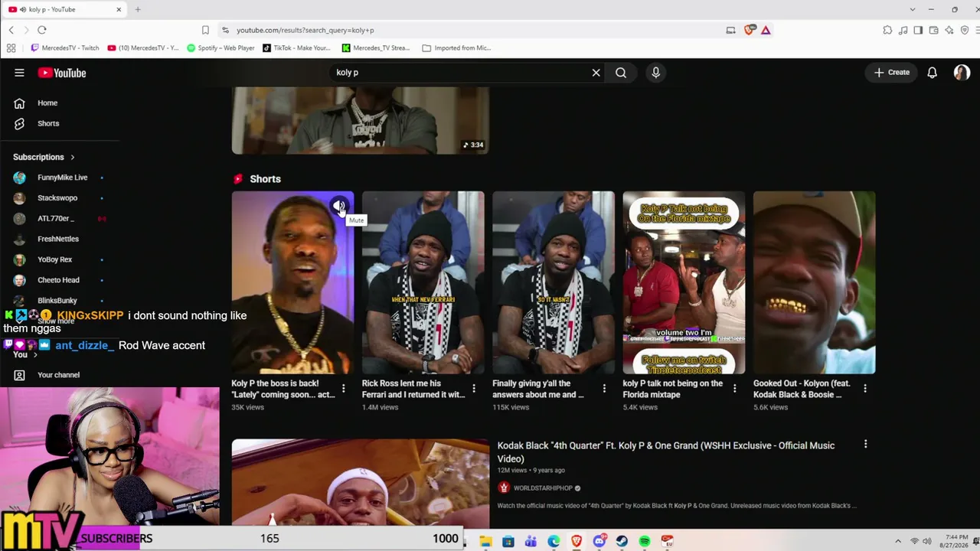Visit the WORLDSTARHIPHOP channel

point(543,488)
